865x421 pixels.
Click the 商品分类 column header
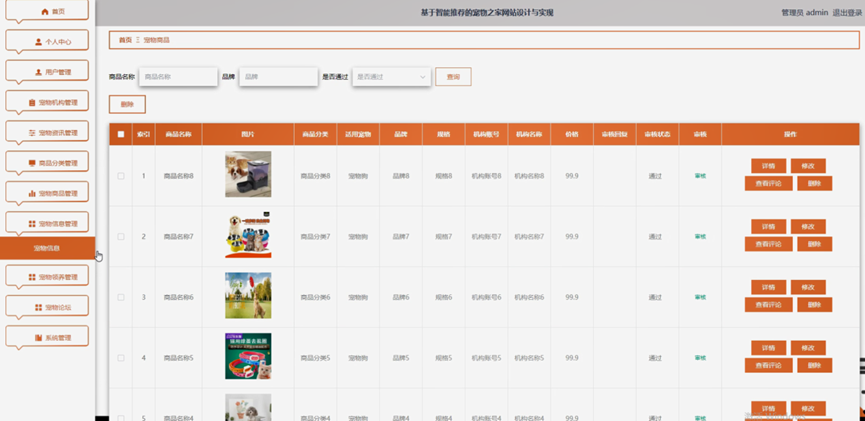[x=315, y=134]
